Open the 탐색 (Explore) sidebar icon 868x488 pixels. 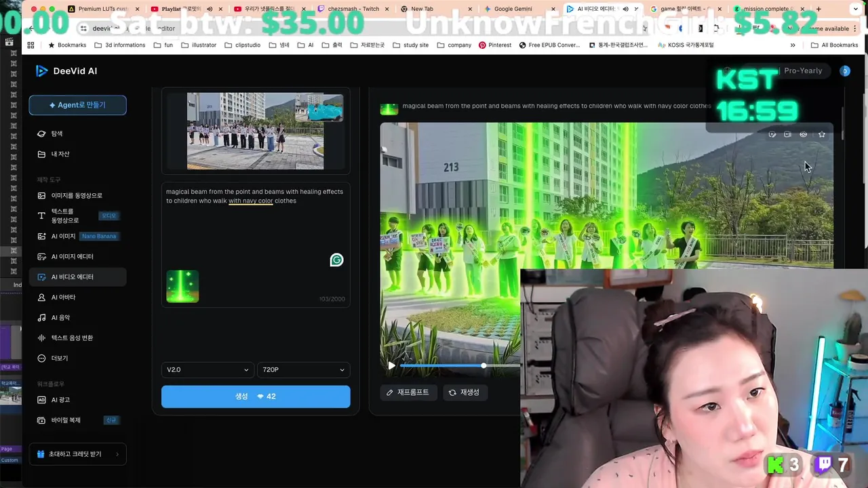(41, 134)
